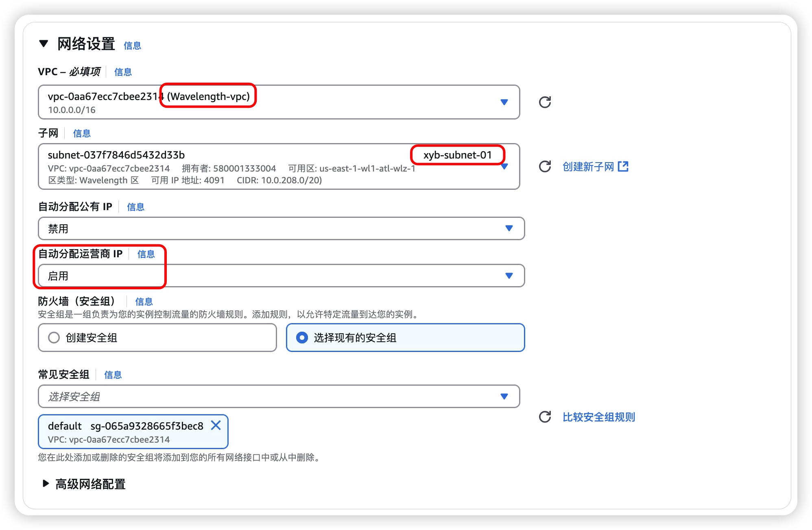Select the 创建安全组 radio option
Viewport: 812px width, 530px height.
point(54,338)
